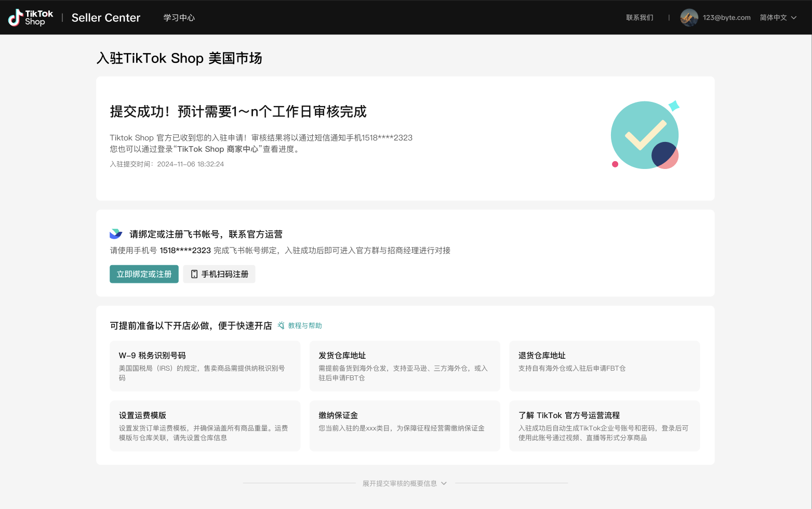
Task: Click the phone QR-scan icon on 手机扫码注册
Action: (194, 273)
